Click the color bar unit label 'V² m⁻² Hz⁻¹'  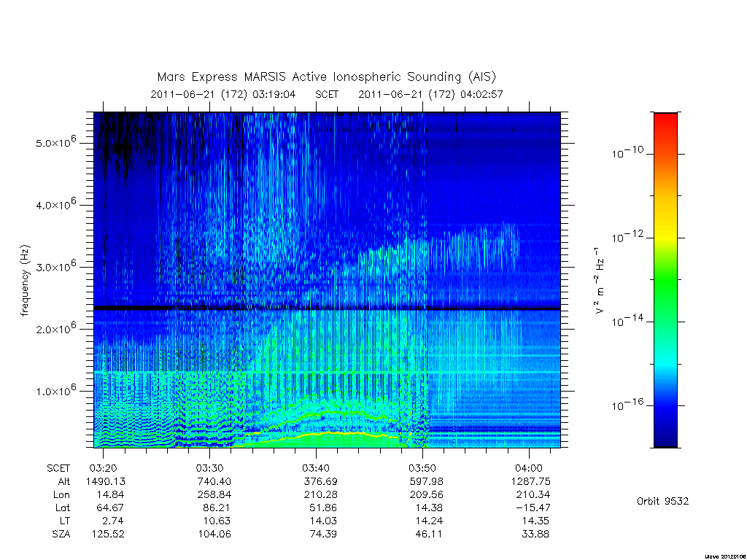[600, 281]
